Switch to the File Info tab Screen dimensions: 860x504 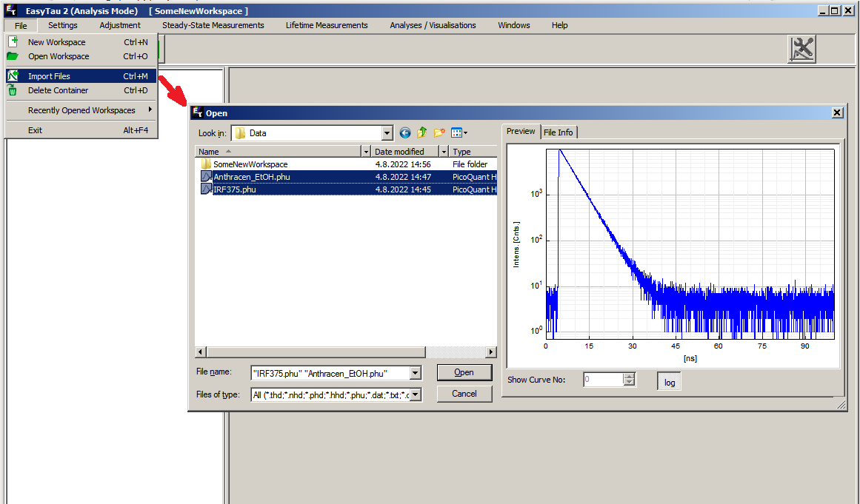[558, 132]
